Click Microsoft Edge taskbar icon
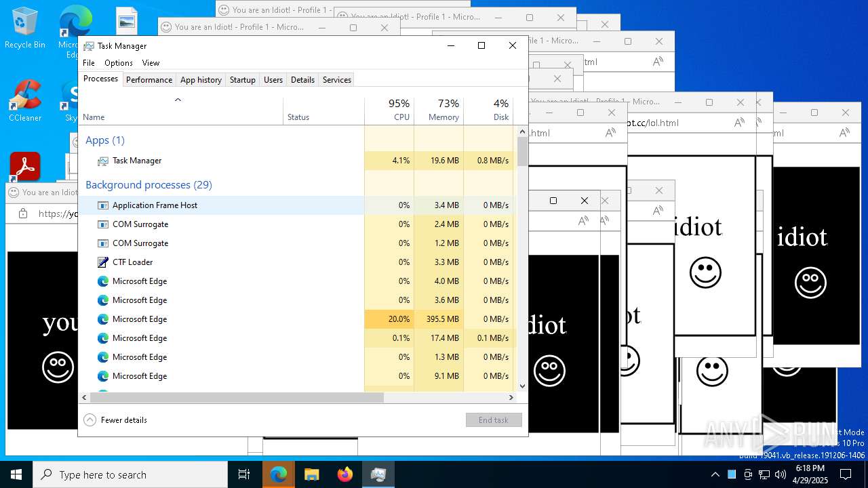The image size is (868, 488). pyautogui.click(x=279, y=474)
